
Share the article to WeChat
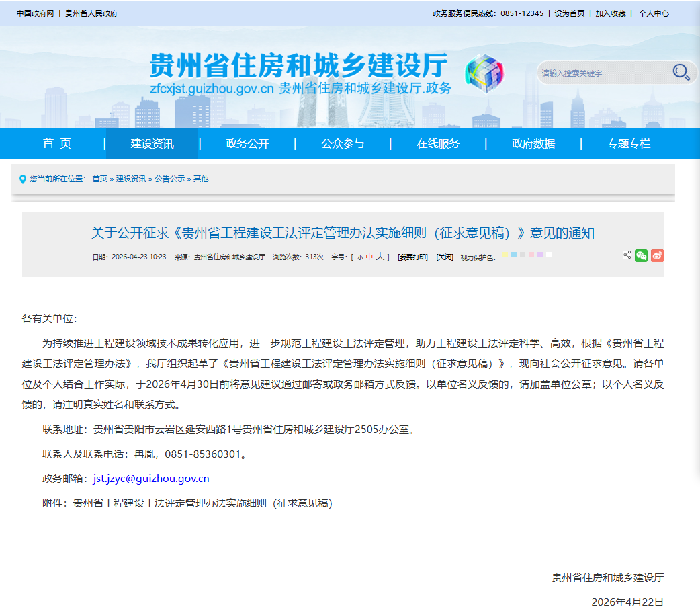pos(641,255)
